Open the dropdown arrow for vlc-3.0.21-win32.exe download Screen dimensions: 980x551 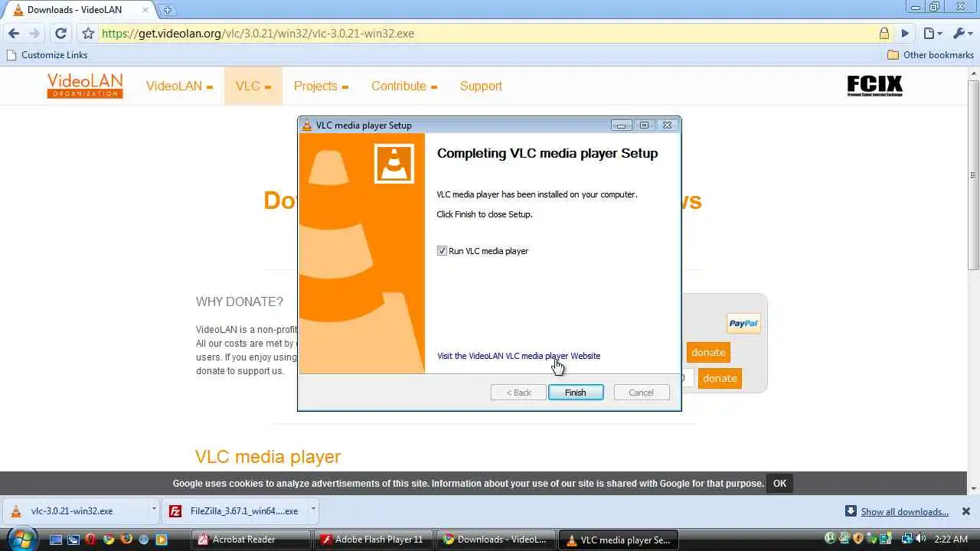tap(153, 510)
